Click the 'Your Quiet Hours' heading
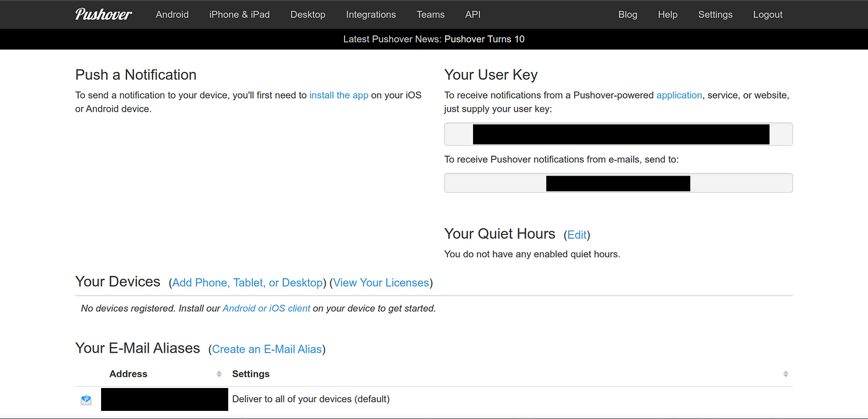This screenshot has width=868, height=419. pyautogui.click(x=500, y=234)
